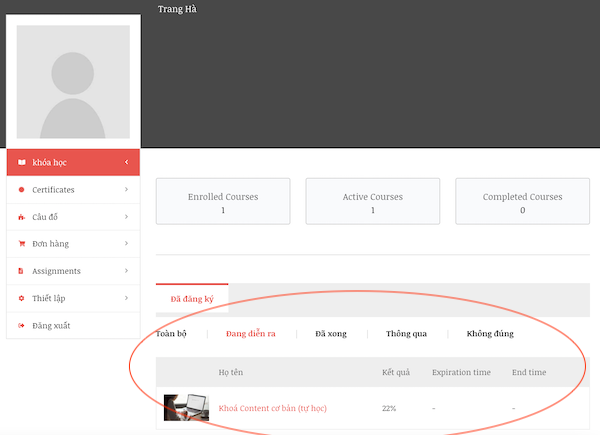Image resolution: width=600 pixels, height=435 pixels.
Task: Filter courses by Đã xong
Action: pos(331,334)
